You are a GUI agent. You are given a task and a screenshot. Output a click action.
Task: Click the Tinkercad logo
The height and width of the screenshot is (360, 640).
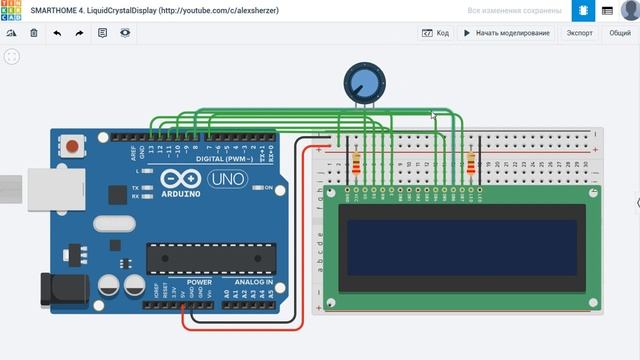11,10
